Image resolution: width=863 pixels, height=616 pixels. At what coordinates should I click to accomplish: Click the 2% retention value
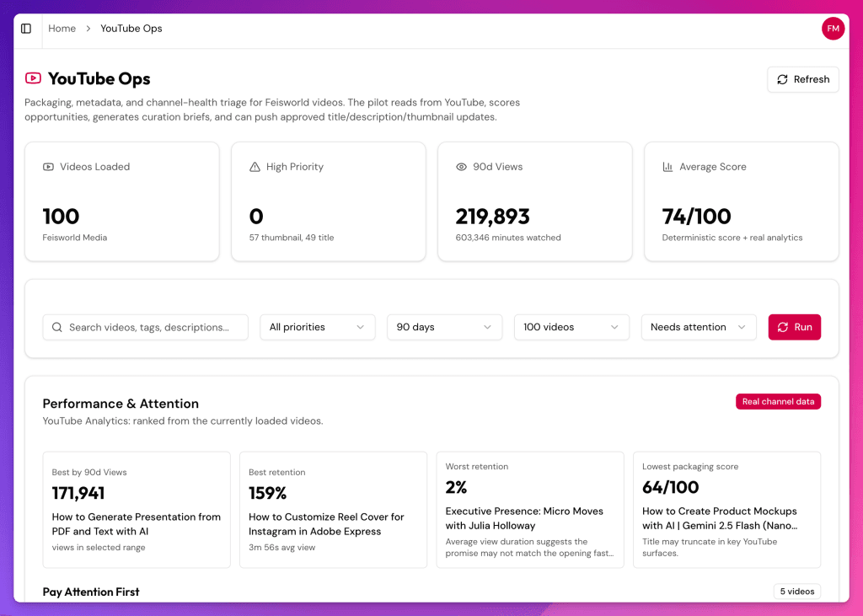456,487
